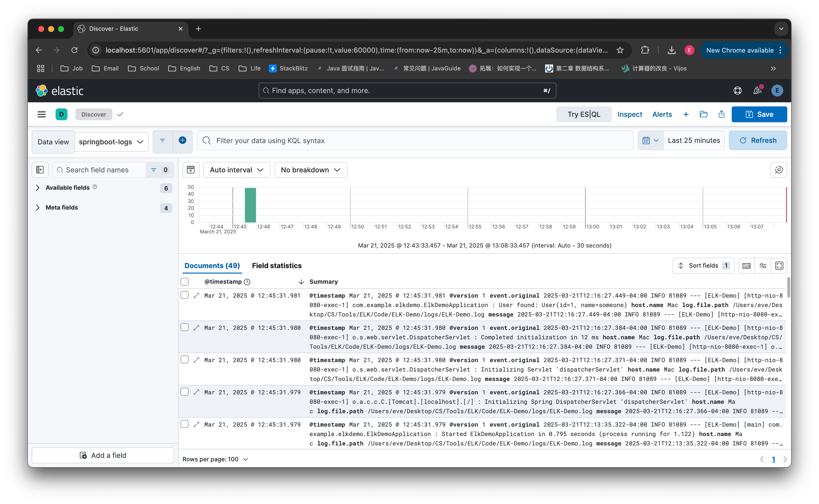Open the No breakdown dropdown
The image size is (819, 504).
pos(310,170)
